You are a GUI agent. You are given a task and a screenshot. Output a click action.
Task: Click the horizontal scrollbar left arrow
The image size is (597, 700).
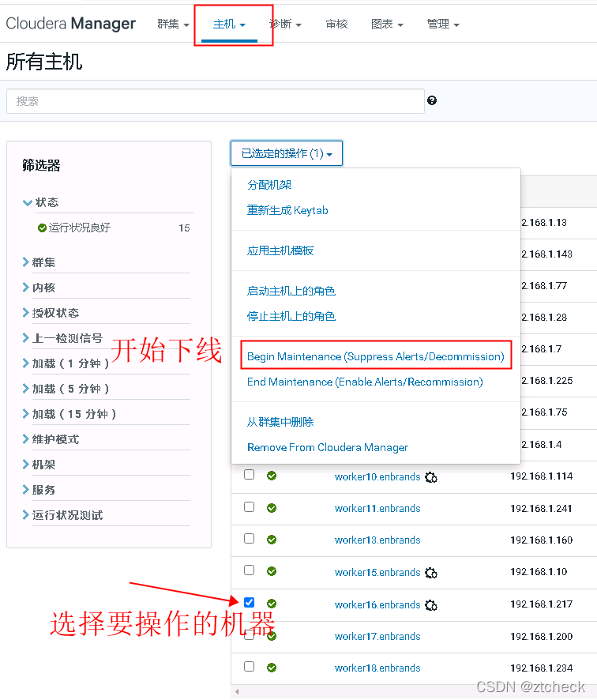(237, 692)
